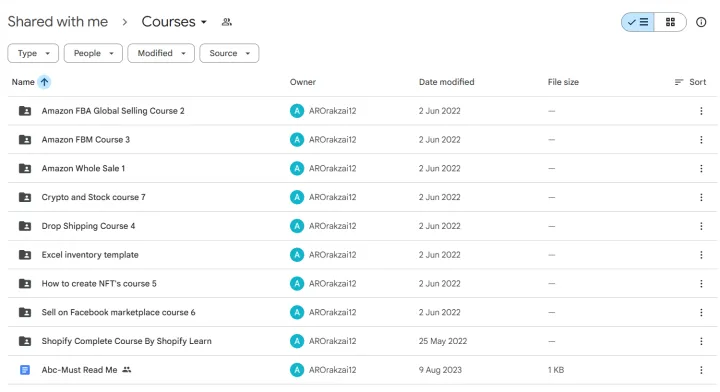
Task: Open more actions for Crypto and Stock course 7
Action: (x=701, y=197)
